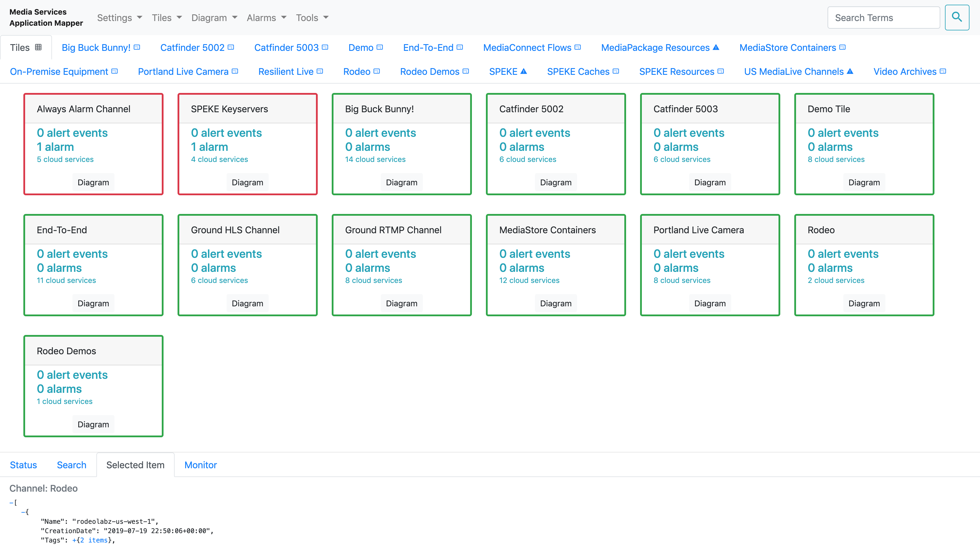Click diagram icon next to Big Buck Bunny! tab

point(137,47)
